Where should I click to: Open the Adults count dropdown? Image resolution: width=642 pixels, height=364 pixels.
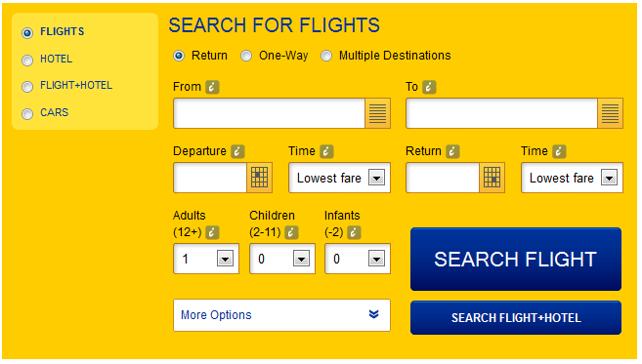(x=206, y=259)
